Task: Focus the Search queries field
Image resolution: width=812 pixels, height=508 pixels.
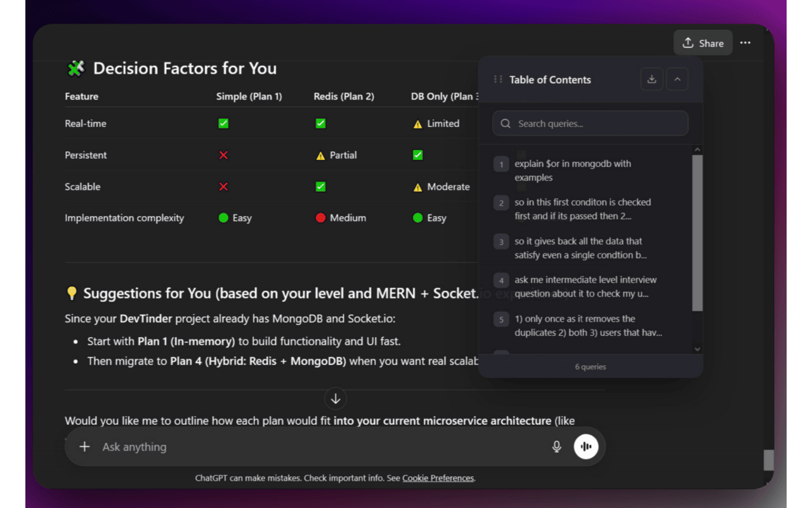Action: [591, 123]
